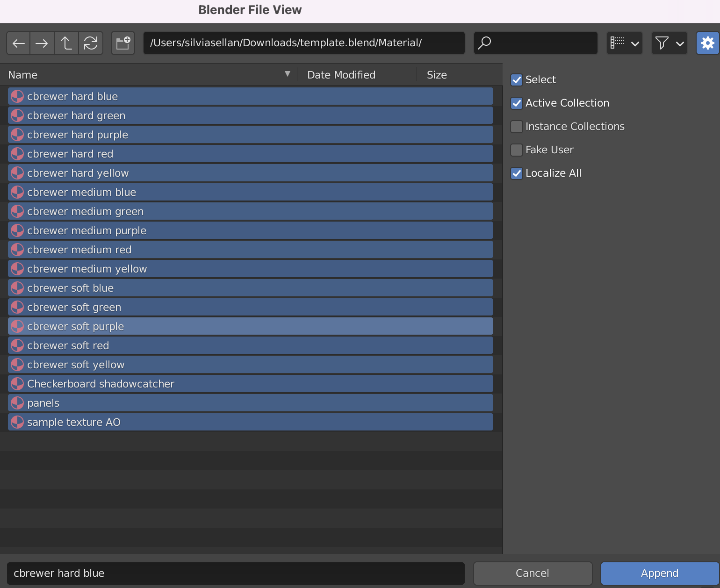
Task: Toggle Name column sort order arrow
Action: click(288, 74)
